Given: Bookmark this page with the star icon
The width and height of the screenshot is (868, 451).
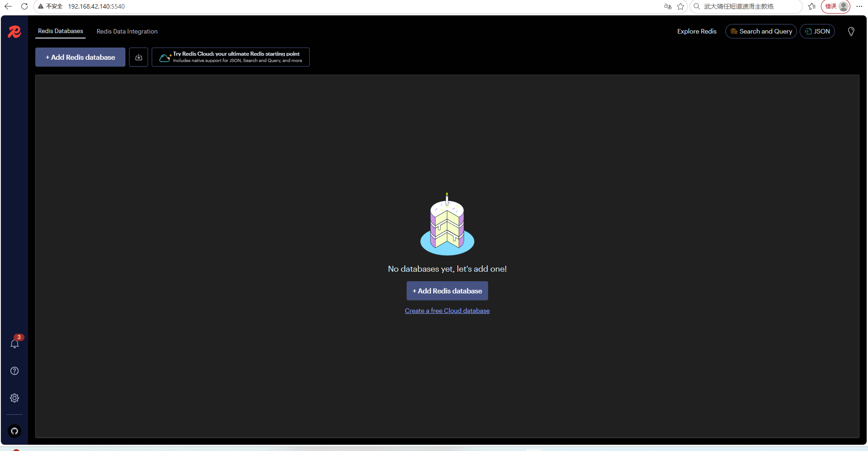Looking at the screenshot, I should pyautogui.click(x=681, y=6).
